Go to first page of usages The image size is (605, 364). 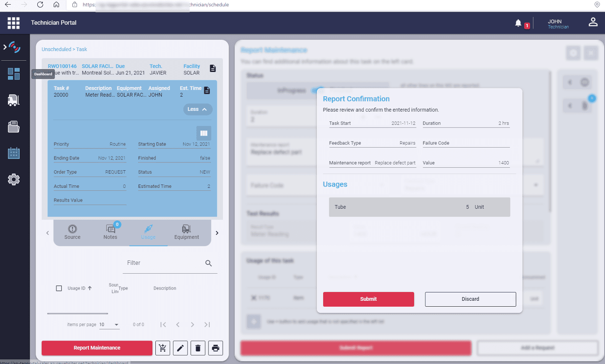coord(163,325)
